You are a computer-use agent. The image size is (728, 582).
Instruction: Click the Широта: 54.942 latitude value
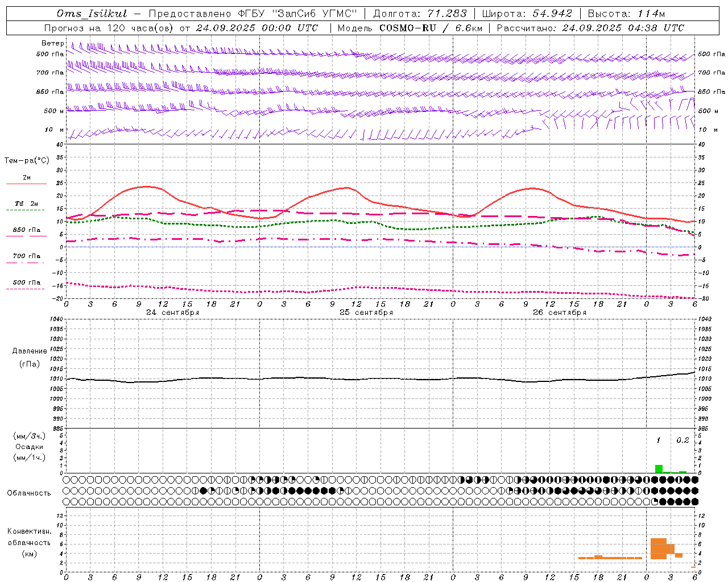[x=527, y=14]
